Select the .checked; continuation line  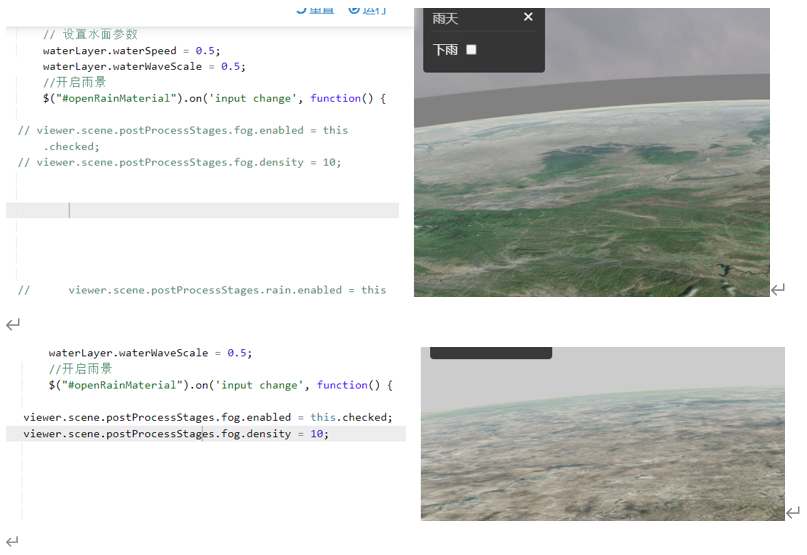(71, 146)
